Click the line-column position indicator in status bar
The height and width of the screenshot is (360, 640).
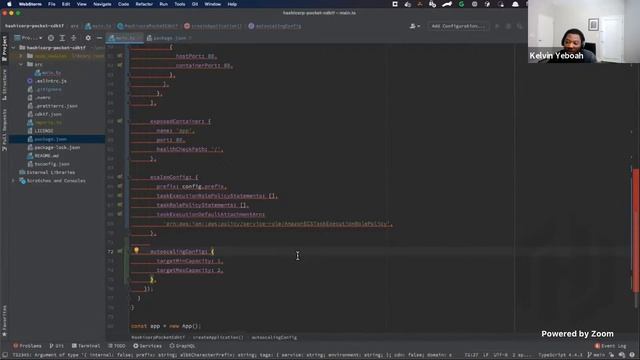(471, 355)
